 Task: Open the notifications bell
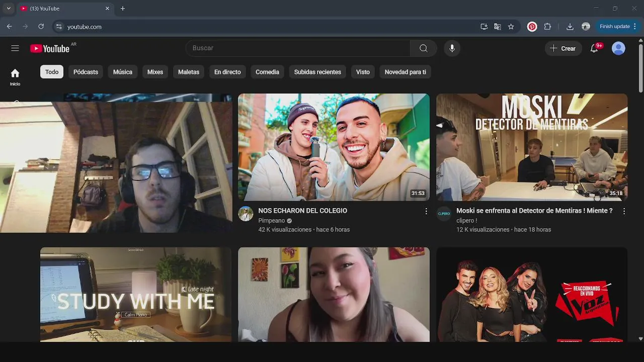(594, 48)
